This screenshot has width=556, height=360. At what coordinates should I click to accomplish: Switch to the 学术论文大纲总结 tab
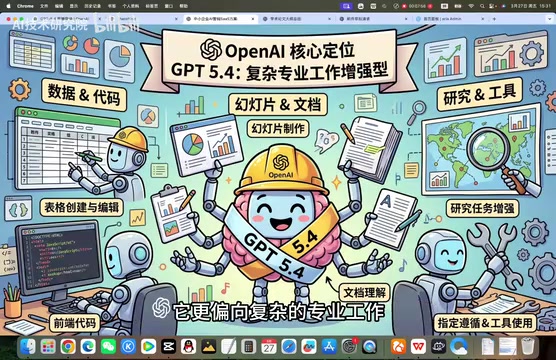[x=296, y=19]
